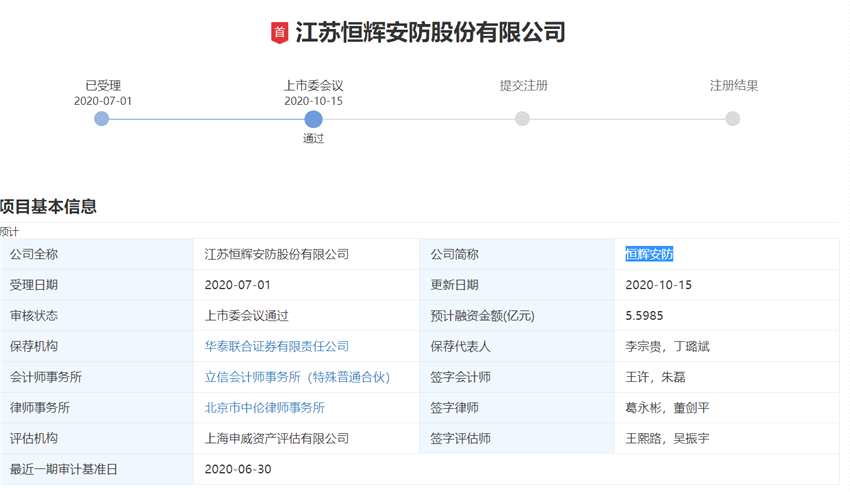Click the 上市委会议通过 review status value
The image size is (850, 492).
[x=246, y=316]
